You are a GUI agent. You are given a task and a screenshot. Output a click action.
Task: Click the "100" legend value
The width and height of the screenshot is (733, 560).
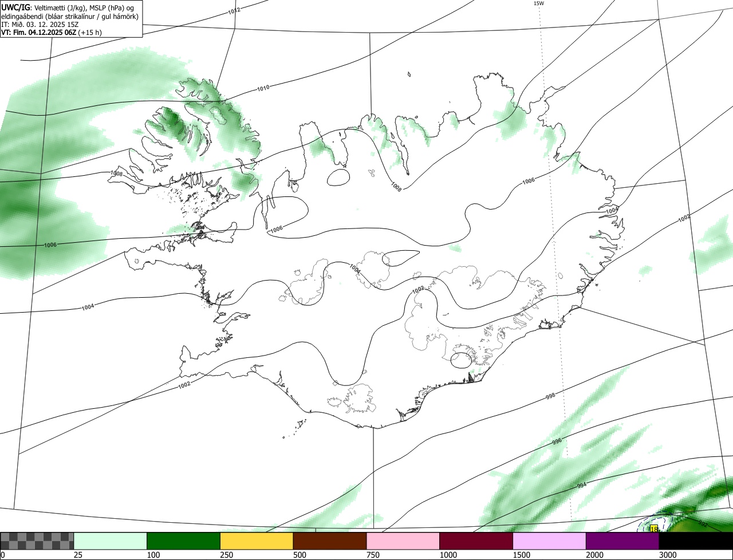[153, 555]
